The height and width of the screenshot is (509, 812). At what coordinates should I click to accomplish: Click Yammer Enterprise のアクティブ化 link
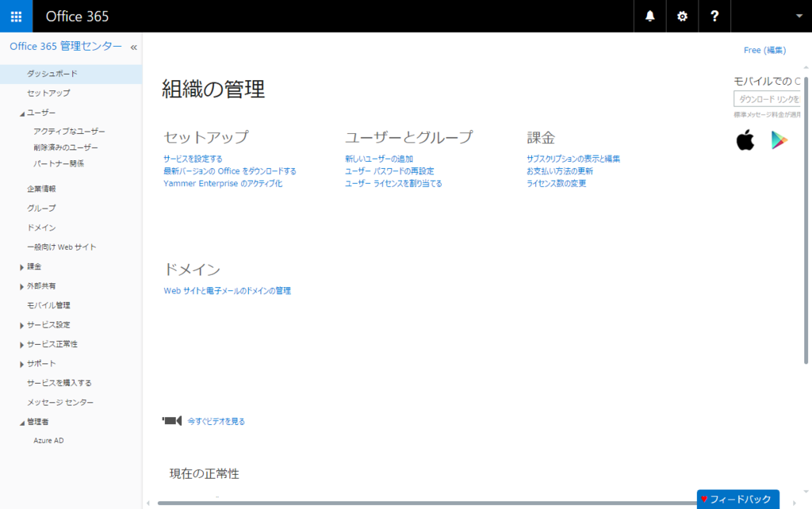(x=223, y=184)
